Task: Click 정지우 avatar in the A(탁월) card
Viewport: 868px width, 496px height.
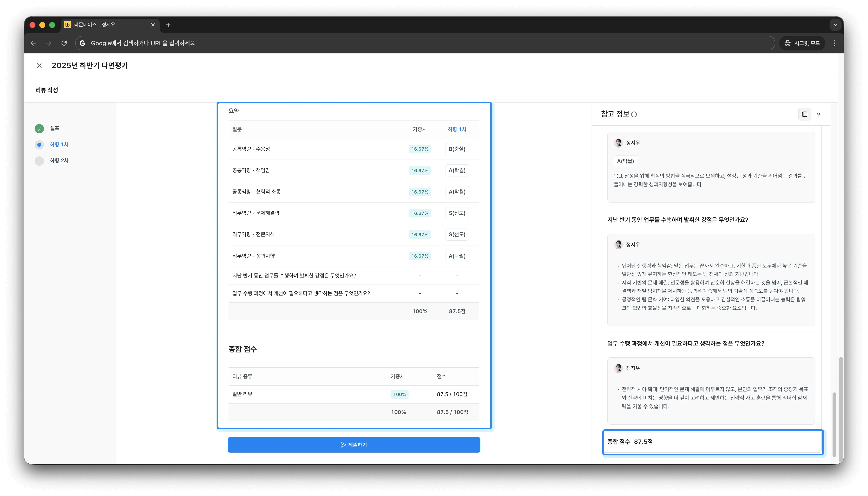Action: [x=618, y=143]
